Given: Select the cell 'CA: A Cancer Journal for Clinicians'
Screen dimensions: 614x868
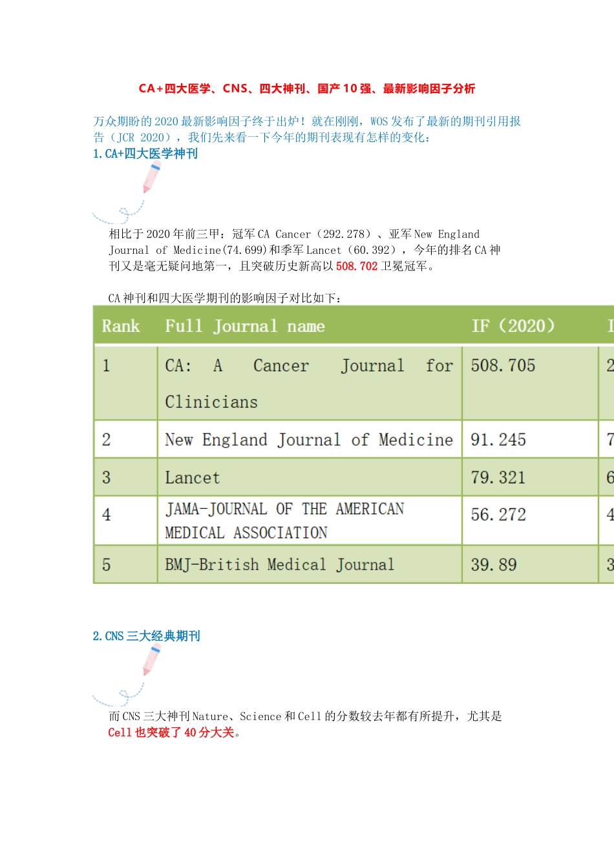Looking at the screenshot, I should coord(308,383).
